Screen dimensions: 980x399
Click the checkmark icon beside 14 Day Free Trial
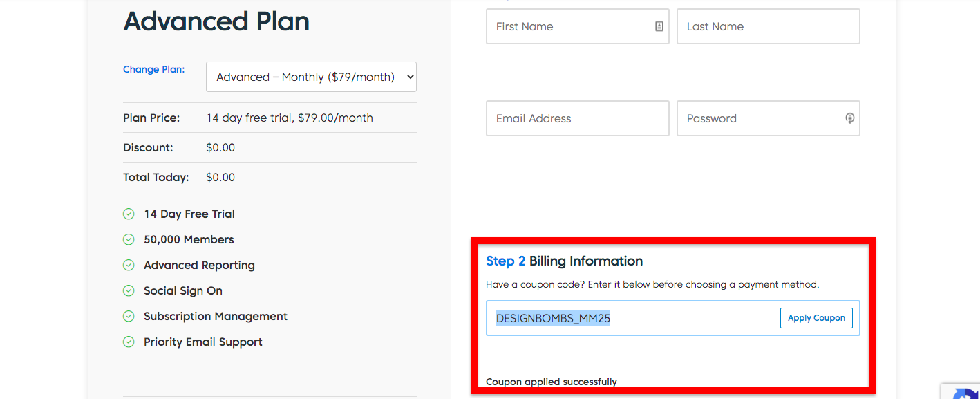tap(129, 214)
